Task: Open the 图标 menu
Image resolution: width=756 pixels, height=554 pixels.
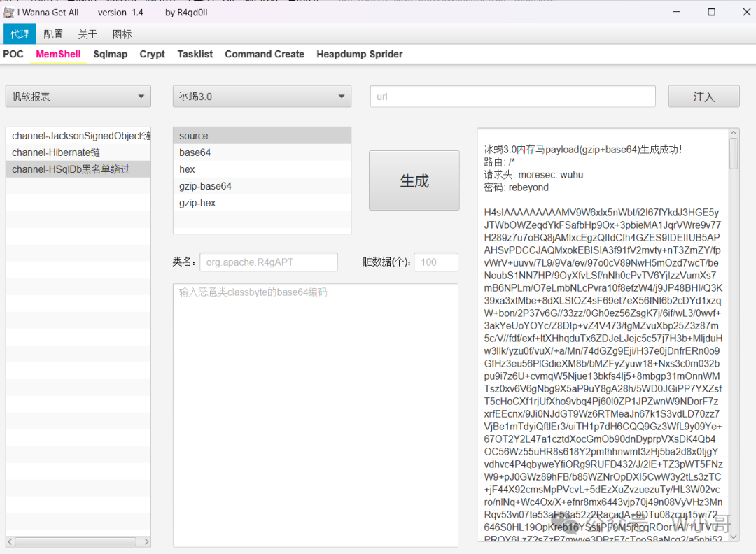Action: click(122, 34)
